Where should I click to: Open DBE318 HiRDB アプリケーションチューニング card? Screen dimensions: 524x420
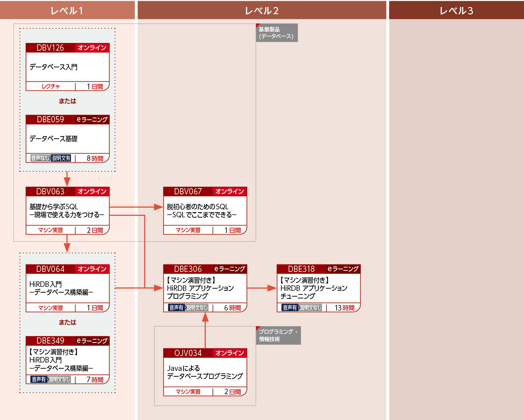[318, 288]
